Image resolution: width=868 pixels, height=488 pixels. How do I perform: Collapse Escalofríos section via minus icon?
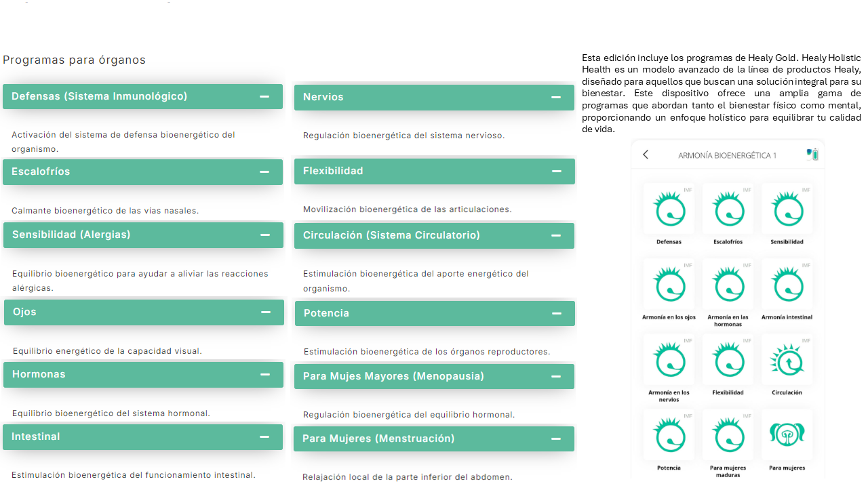coord(264,172)
